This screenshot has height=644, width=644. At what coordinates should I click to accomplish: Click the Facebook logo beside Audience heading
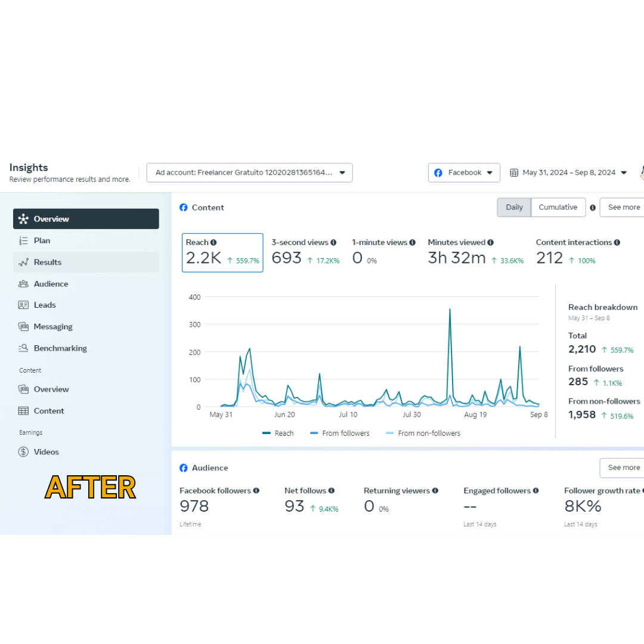(x=184, y=468)
